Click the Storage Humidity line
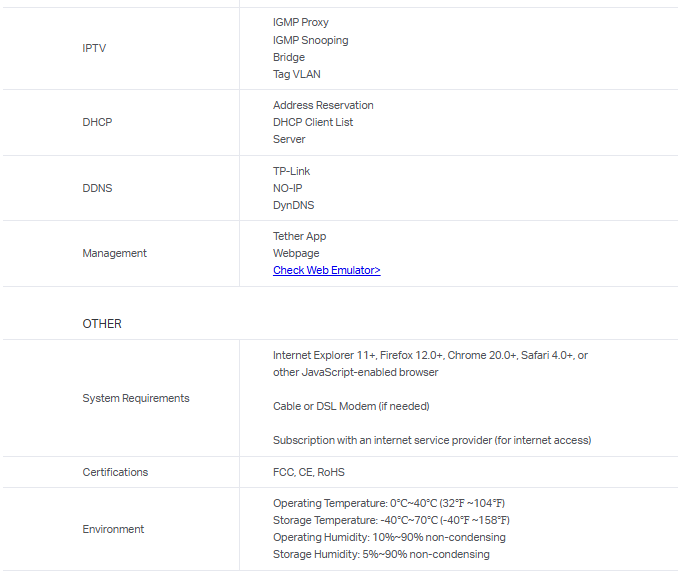682x581 pixels. [x=381, y=554]
